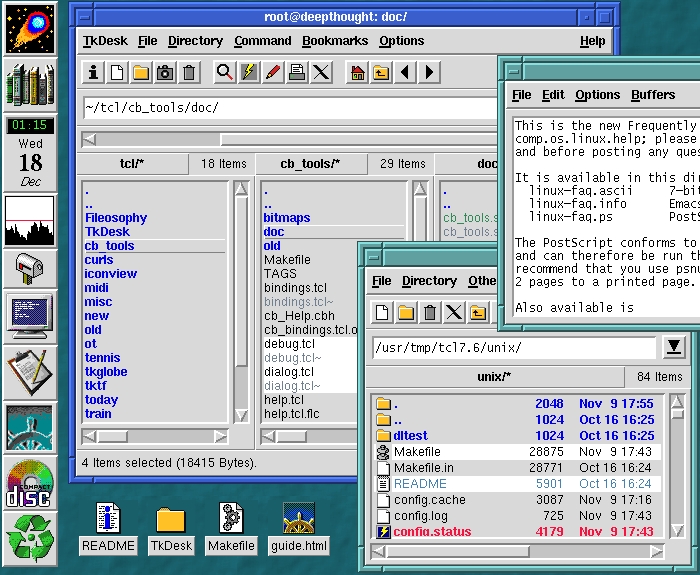Image resolution: width=700 pixels, height=575 pixels.
Task: Select the Fileosophy directory entry
Action: (x=116, y=217)
